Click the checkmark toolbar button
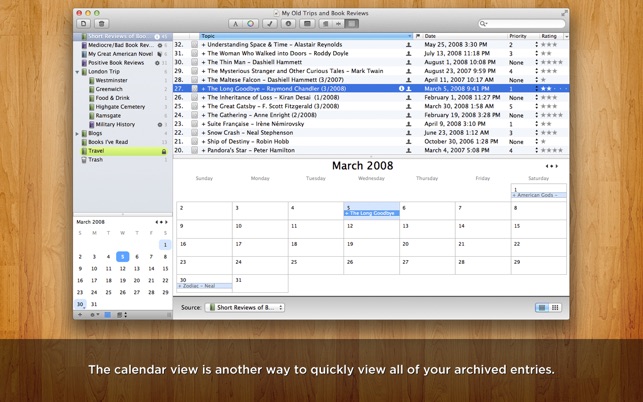 click(x=269, y=24)
